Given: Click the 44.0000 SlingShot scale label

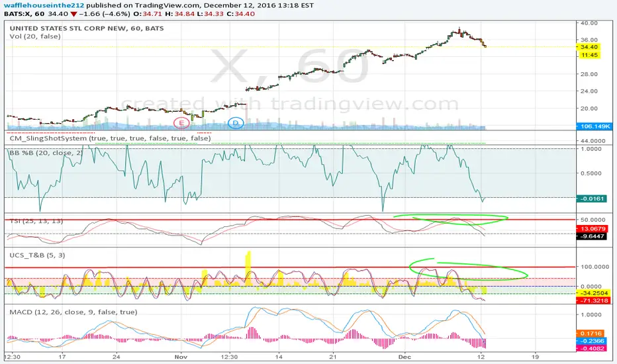Looking at the screenshot, I should point(593,140).
